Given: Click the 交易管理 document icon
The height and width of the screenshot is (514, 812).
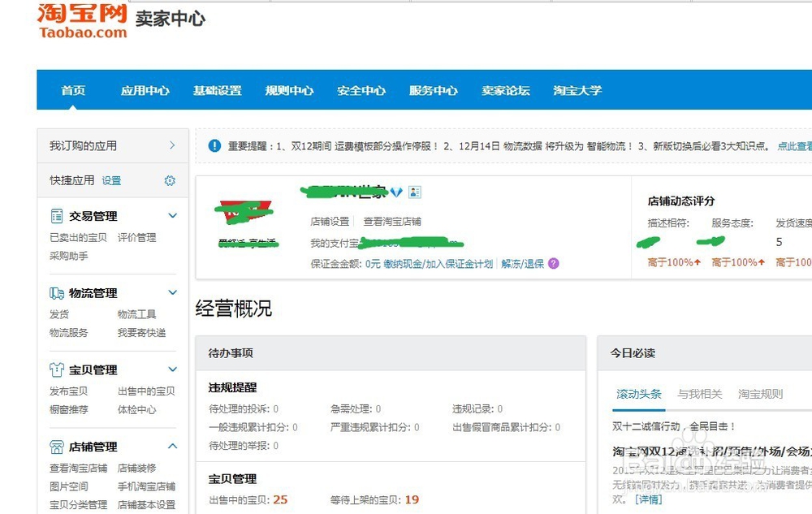Looking at the screenshot, I should coord(57,216).
